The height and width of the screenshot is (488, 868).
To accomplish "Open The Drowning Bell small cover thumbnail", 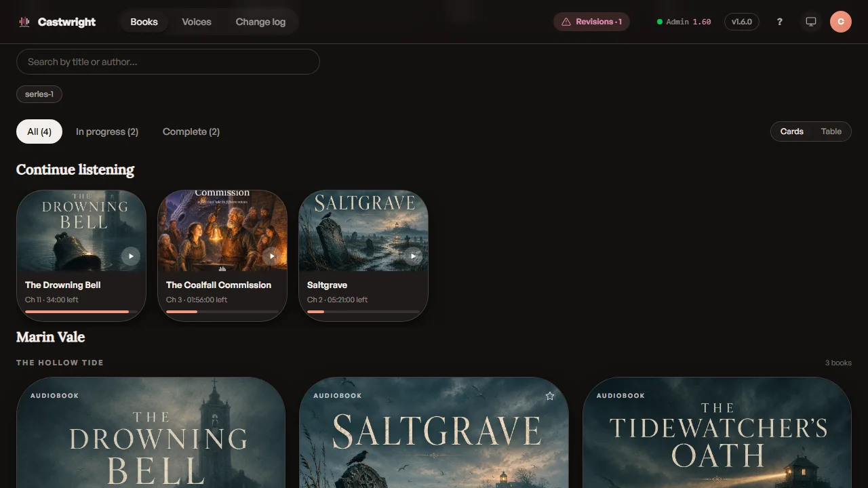I will coord(81,231).
